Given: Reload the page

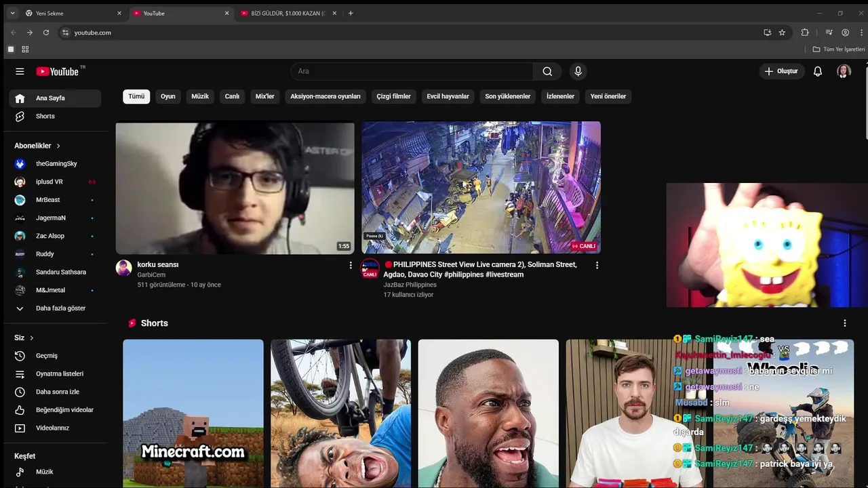Looking at the screenshot, I should click(x=46, y=33).
